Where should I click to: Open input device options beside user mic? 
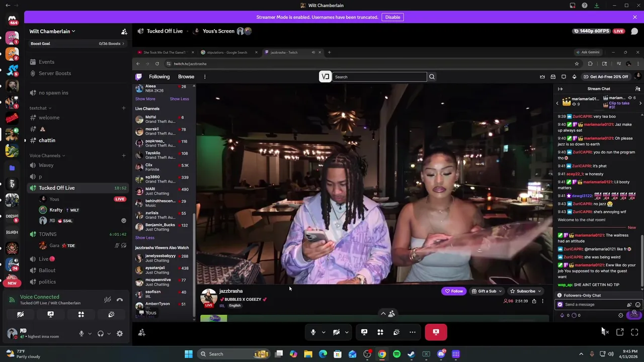tap(90, 333)
